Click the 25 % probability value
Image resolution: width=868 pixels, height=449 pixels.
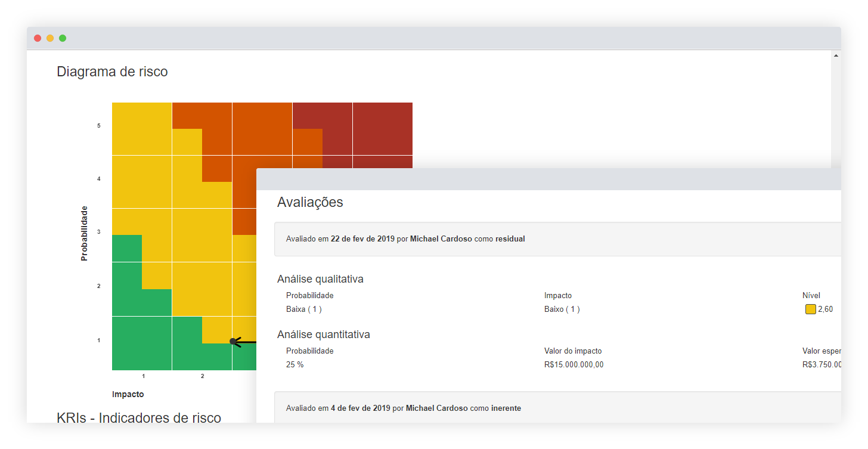click(x=294, y=364)
